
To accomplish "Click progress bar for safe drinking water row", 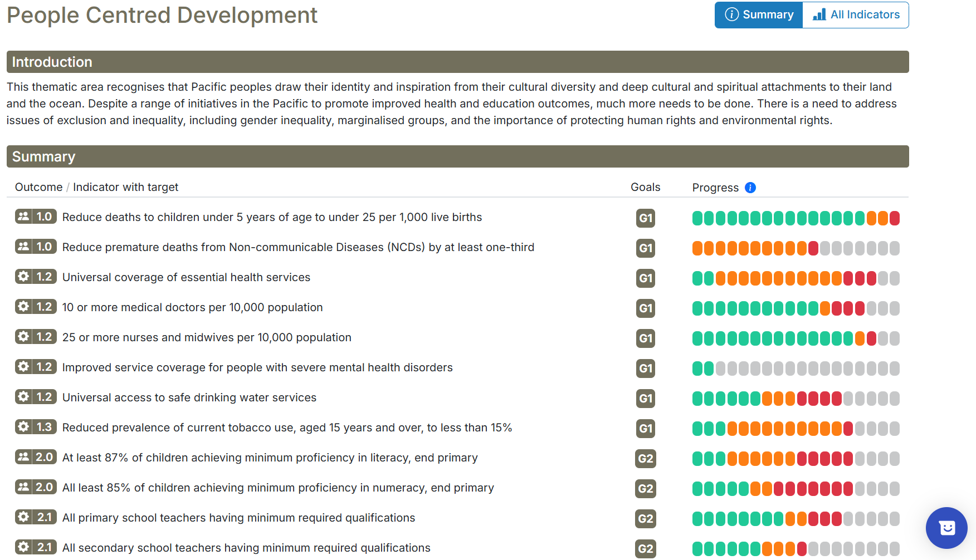I will [x=796, y=399].
